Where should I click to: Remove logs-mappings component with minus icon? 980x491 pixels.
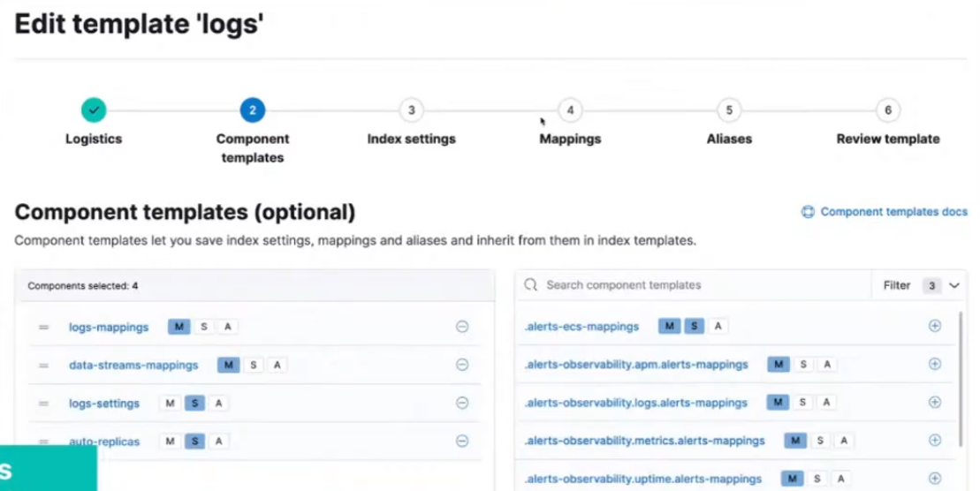click(461, 327)
